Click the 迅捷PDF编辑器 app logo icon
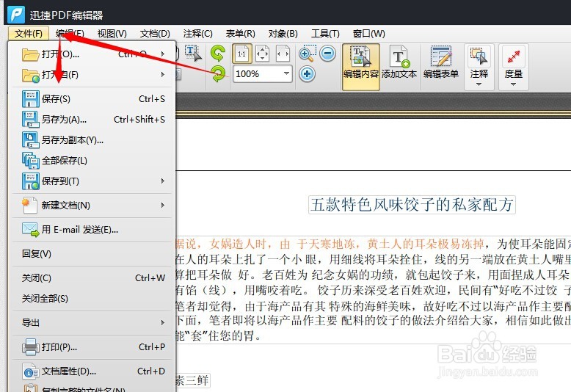This screenshot has height=392, width=571. [16, 15]
